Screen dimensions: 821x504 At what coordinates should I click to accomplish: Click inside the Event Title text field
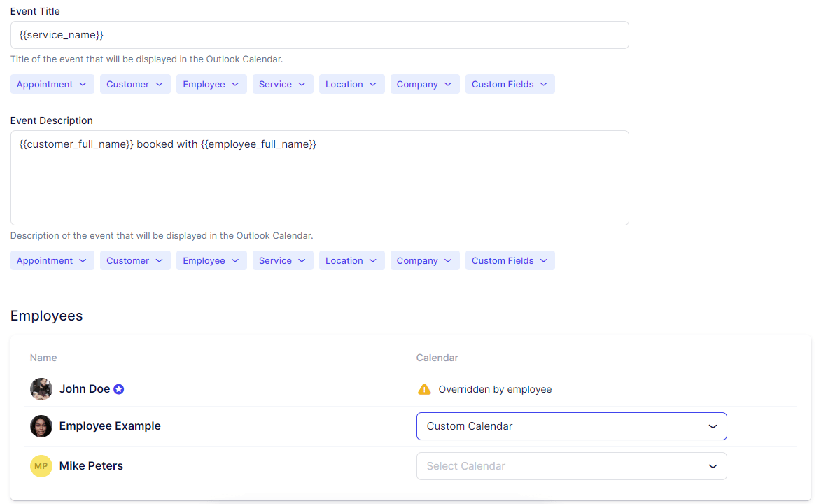319,34
